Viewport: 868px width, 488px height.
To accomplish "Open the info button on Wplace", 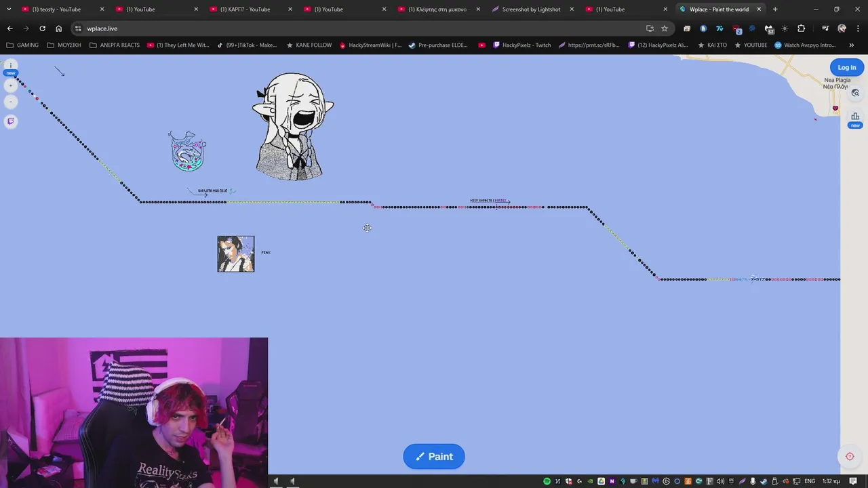I will [10, 66].
